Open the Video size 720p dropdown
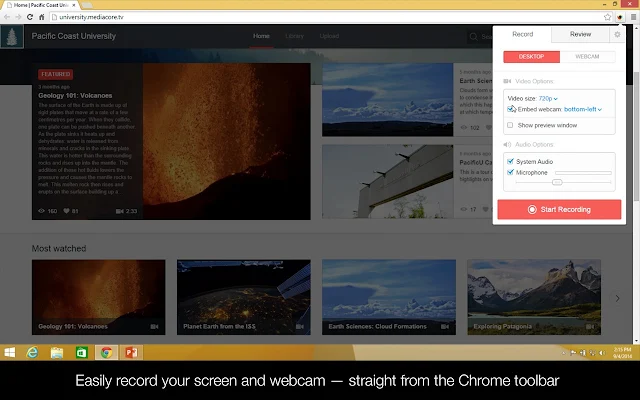This screenshot has width=640, height=400. tap(548, 98)
